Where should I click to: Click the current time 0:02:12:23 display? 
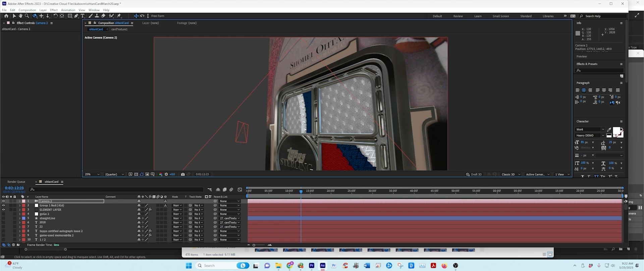click(x=14, y=188)
